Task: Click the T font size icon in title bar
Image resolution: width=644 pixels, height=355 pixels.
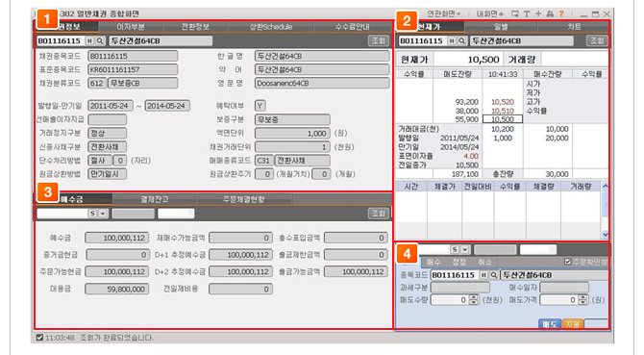Action: pyautogui.click(x=527, y=14)
